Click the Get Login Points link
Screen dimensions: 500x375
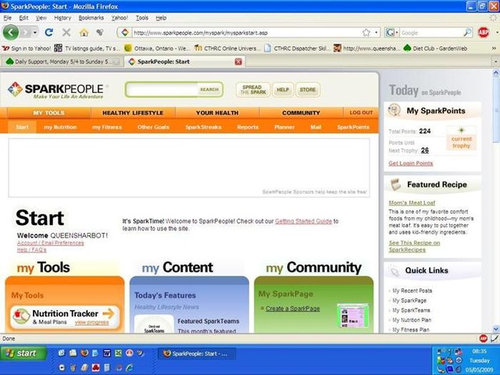click(x=411, y=163)
